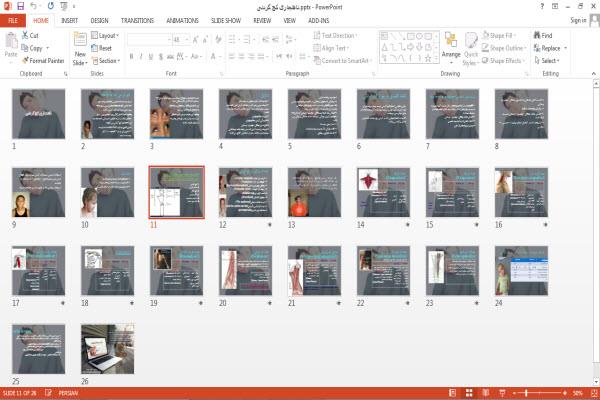Click the zoom slider handle
Screen dimensions: 600x400
tap(527, 393)
